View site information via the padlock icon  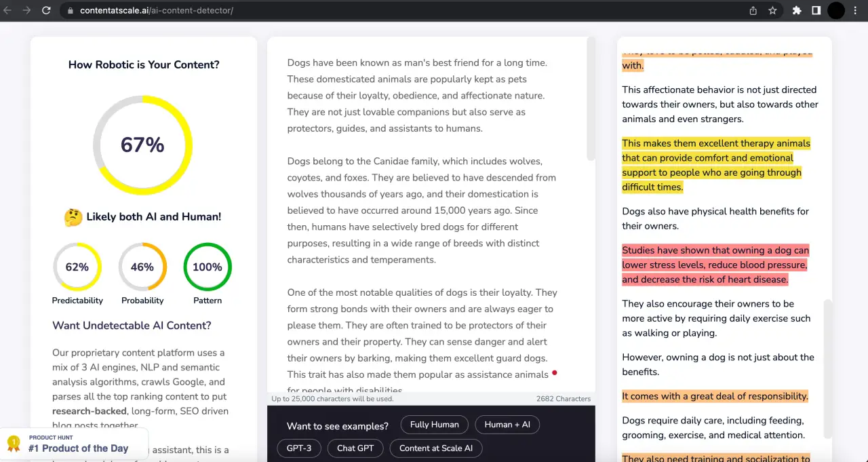point(70,11)
